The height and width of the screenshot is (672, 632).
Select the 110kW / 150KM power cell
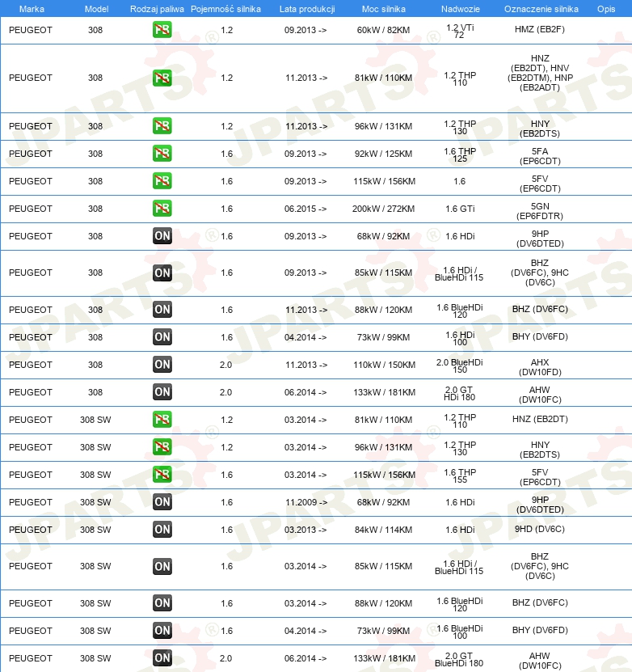384,365
